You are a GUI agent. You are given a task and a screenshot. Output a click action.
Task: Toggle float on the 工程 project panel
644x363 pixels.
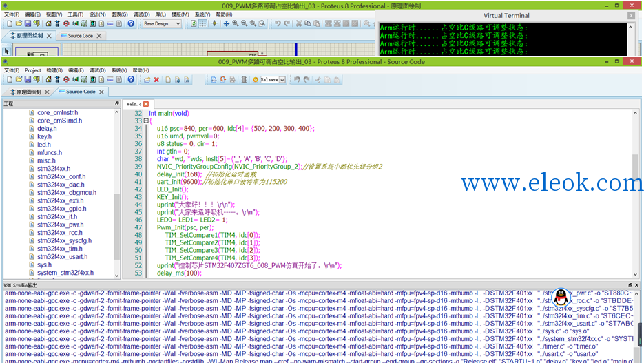[116, 103]
